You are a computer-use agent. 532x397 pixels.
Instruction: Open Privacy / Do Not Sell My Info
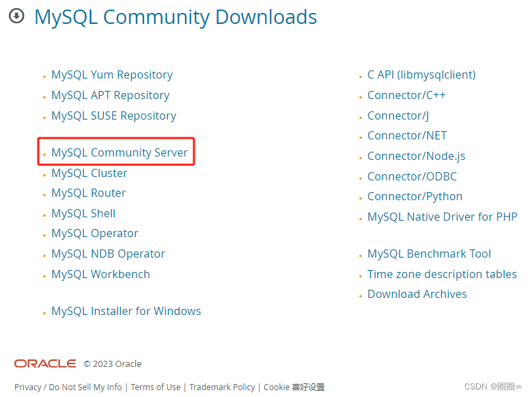(68, 387)
